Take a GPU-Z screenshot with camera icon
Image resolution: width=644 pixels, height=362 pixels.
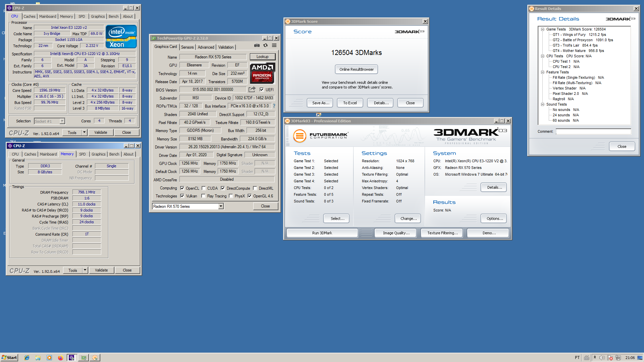click(257, 45)
